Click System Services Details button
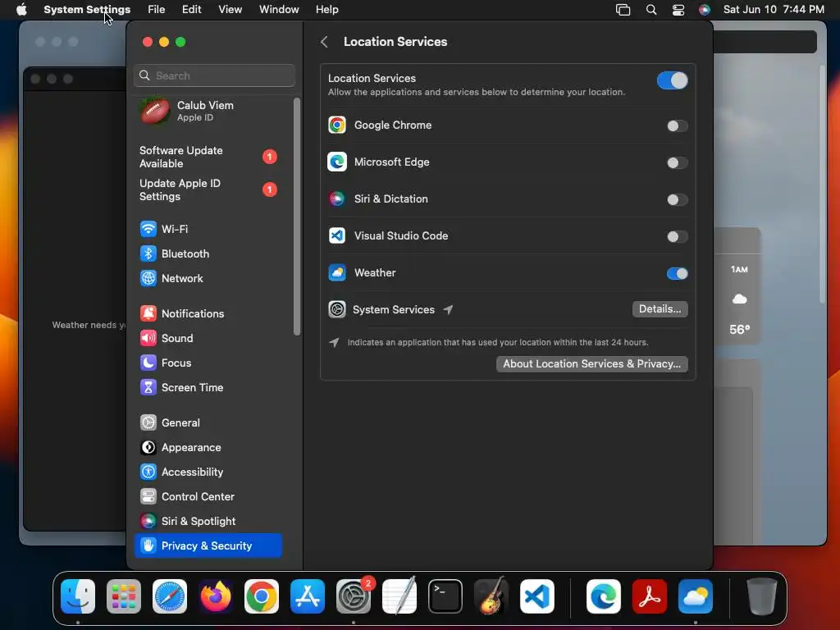Image resolution: width=840 pixels, height=630 pixels. coord(660,309)
